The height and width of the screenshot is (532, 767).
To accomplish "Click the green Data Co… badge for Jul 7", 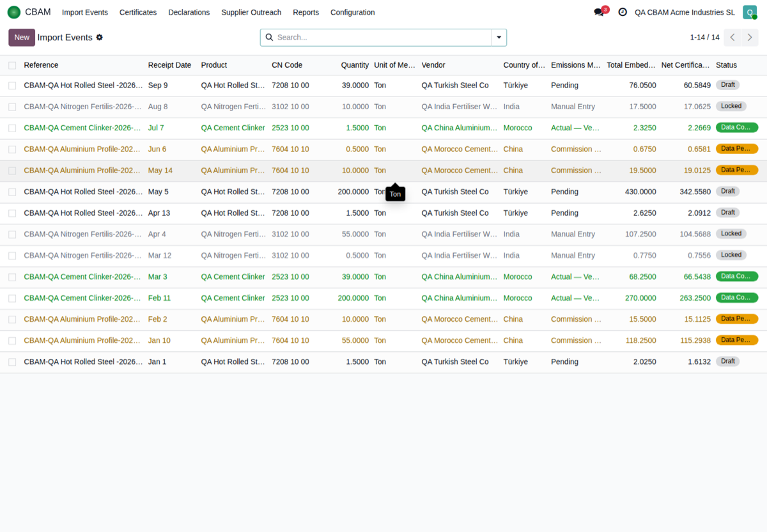I will [x=737, y=127].
